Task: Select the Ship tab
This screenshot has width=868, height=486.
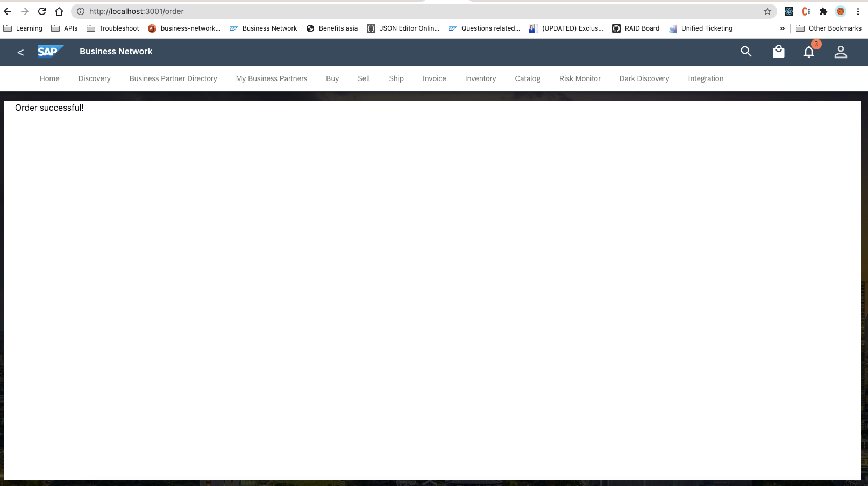Action: (396, 78)
